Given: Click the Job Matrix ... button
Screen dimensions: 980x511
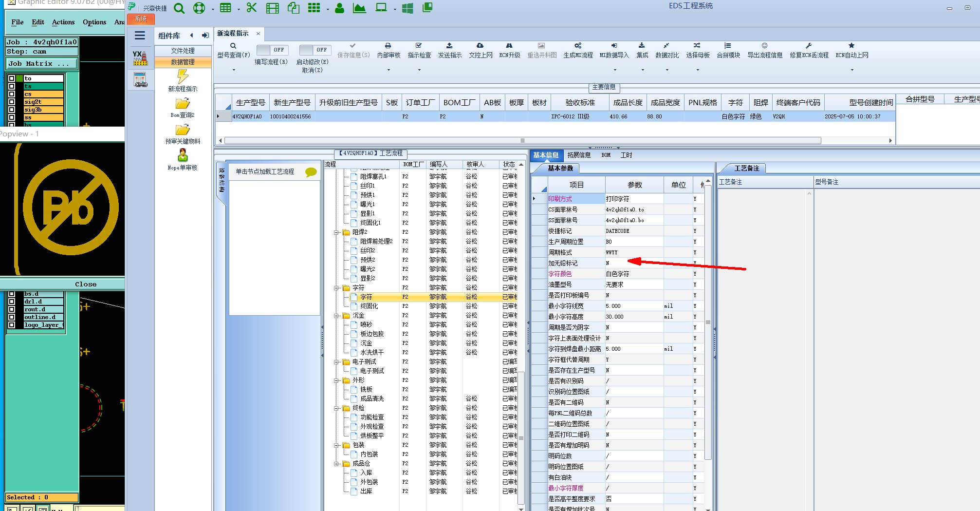Looking at the screenshot, I should (42, 64).
